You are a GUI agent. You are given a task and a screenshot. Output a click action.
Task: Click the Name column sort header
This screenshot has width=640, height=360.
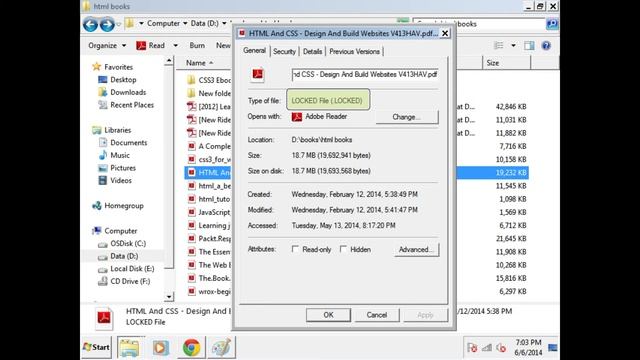200,63
